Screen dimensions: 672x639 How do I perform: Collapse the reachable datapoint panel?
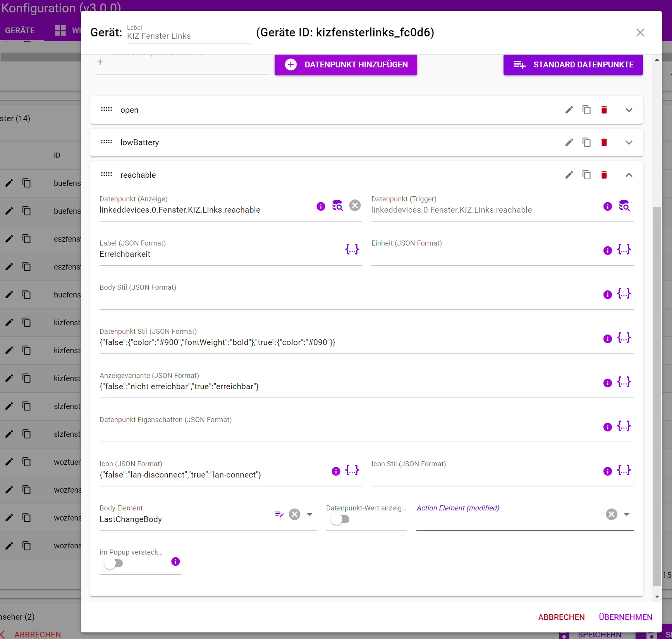tap(629, 175)
